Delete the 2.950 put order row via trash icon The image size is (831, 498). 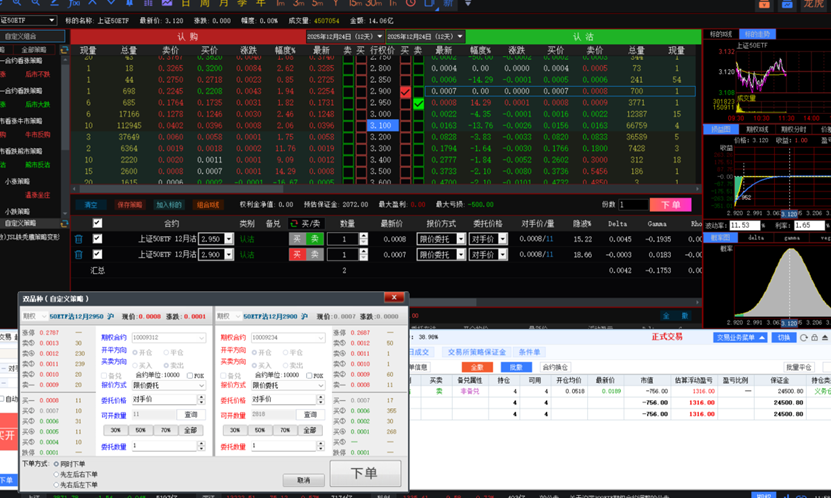[78, 239]
